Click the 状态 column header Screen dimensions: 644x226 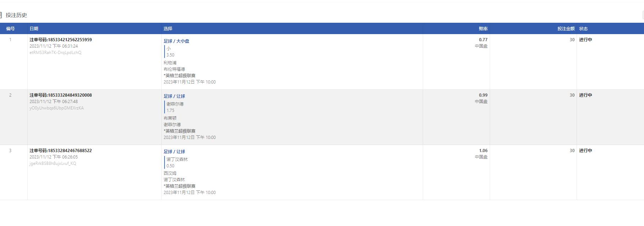click(x=583, y=28)
